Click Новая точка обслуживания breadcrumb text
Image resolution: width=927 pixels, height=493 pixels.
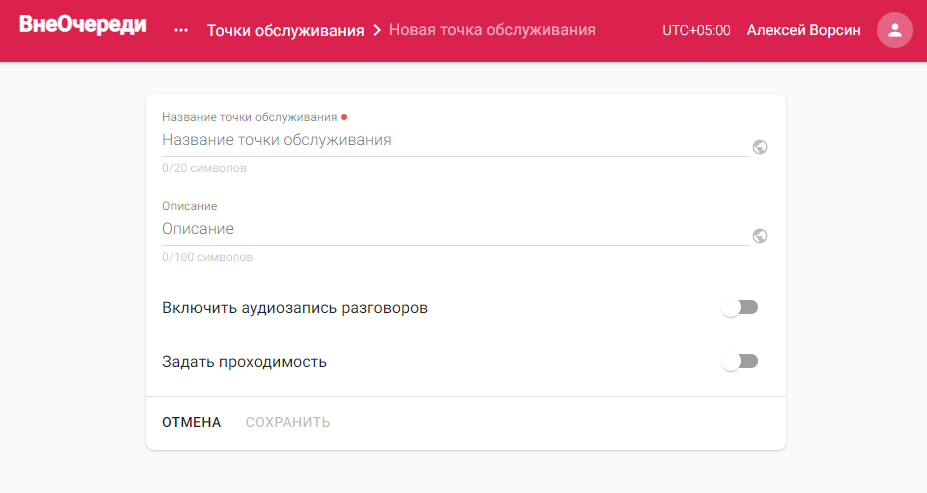(492, 30)
